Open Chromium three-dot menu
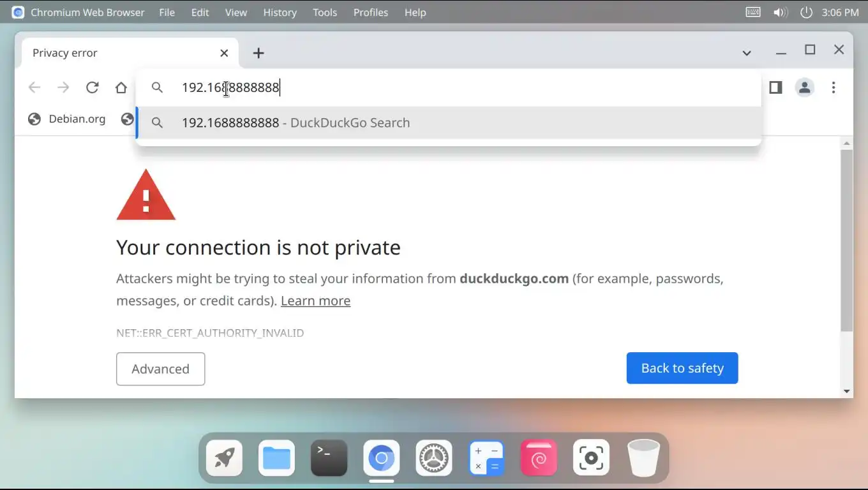Screen dimensions: 868x490 834,87
